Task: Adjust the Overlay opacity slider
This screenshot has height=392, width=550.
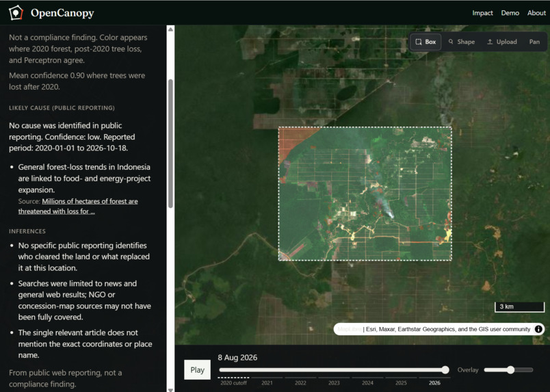Action: click(508, 370)
